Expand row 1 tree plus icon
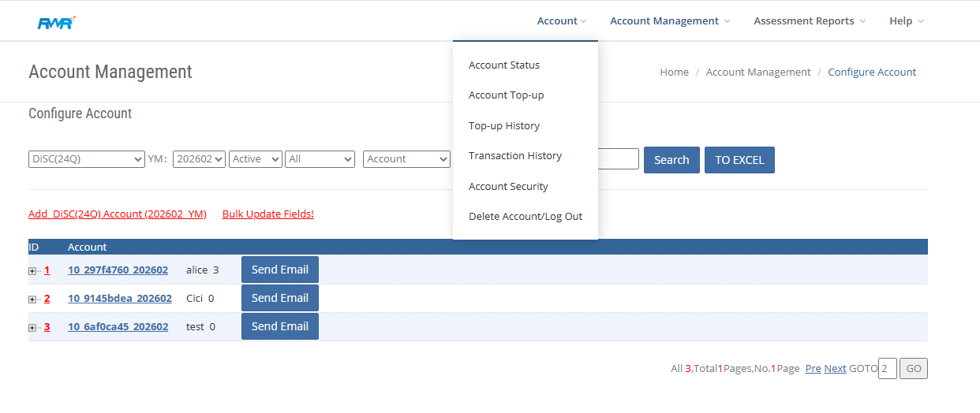This screenshot has width=980, height=413. point(32,271)
